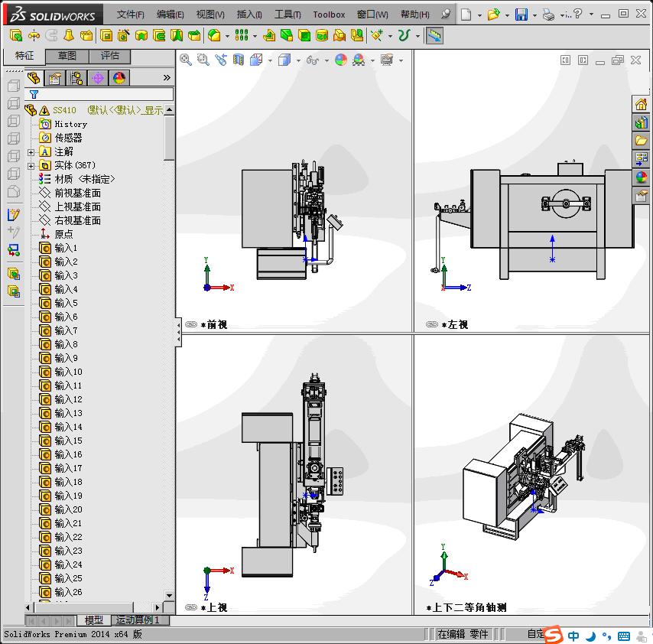
Task: Open the Reference Geometry dropdown arrow
Action: click(390, 36)
